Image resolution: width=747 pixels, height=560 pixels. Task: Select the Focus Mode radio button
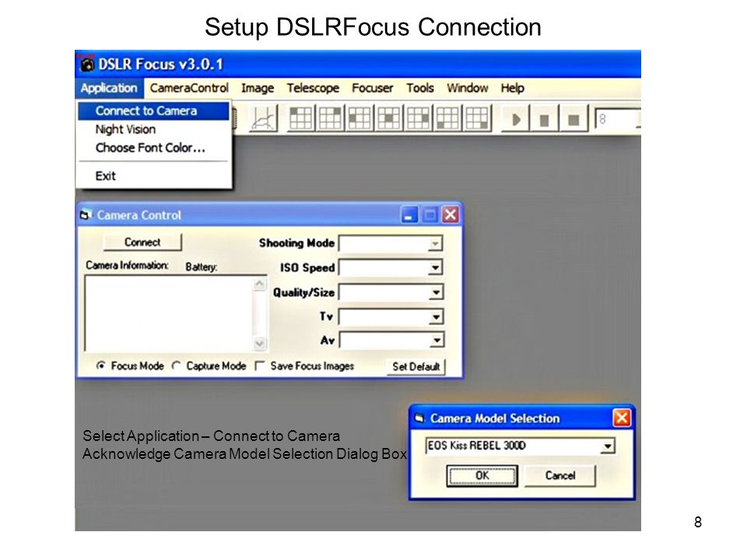click(x=100, y=366)
